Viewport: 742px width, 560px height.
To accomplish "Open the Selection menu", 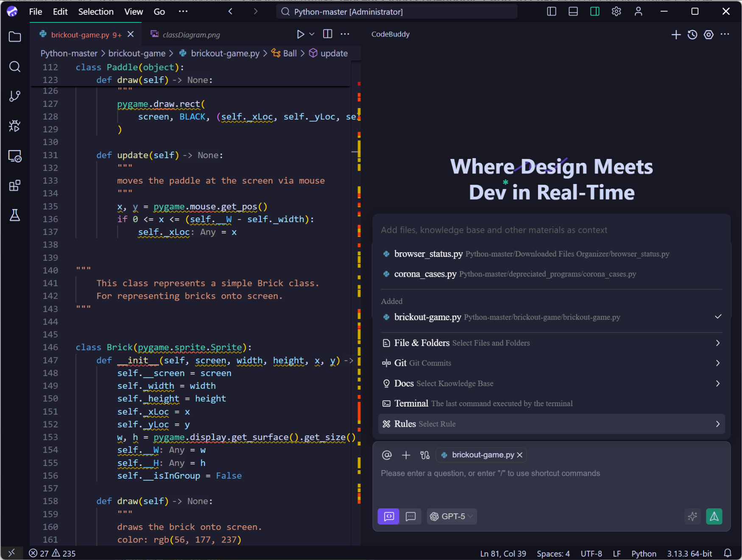I will (96, 11).
